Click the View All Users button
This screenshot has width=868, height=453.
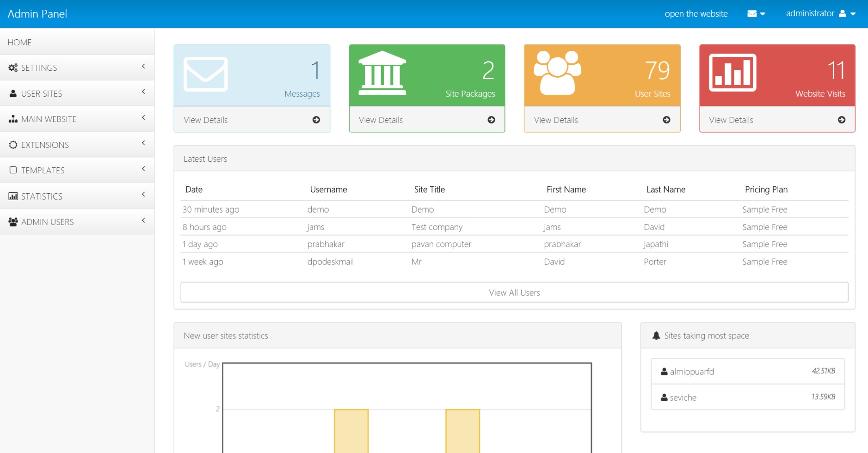pyautogui.click(x=514, y=292)
